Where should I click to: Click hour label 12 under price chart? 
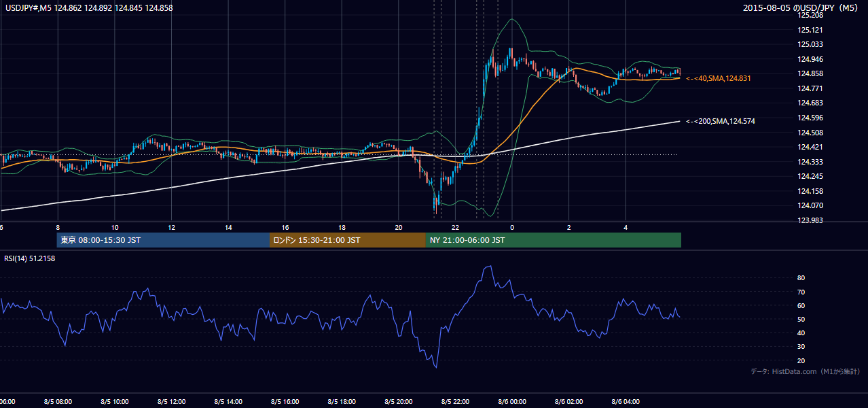coord(172,228)
